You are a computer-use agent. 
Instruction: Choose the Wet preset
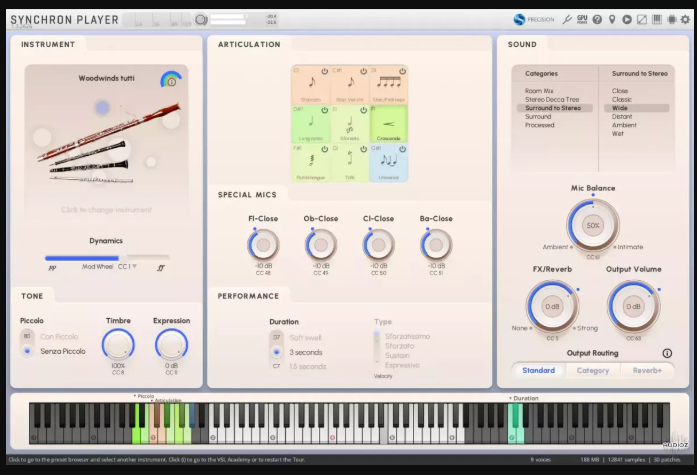[617, 134]
